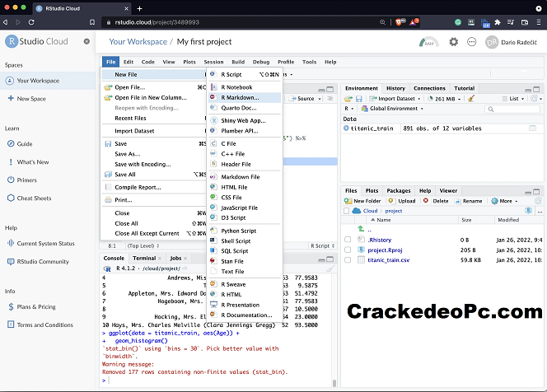Maximize the Environment pane
Screen dimensions: 547x392
[x=536, y=89]
